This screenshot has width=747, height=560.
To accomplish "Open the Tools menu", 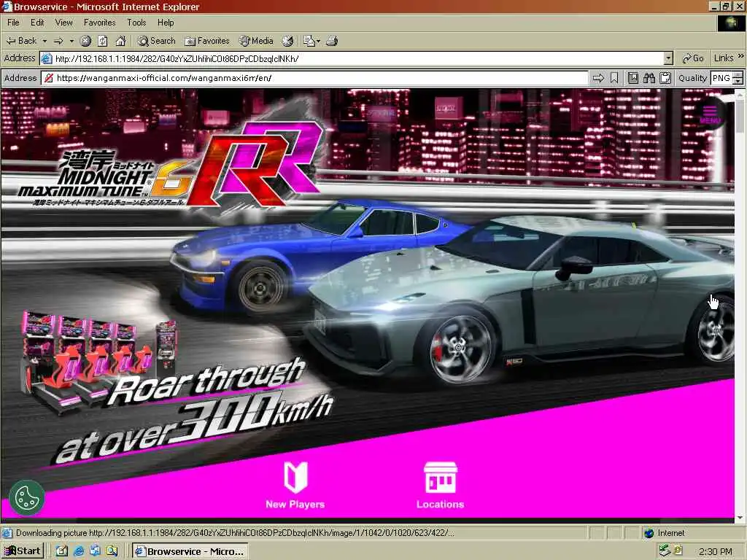I will (x=136, y=23).
